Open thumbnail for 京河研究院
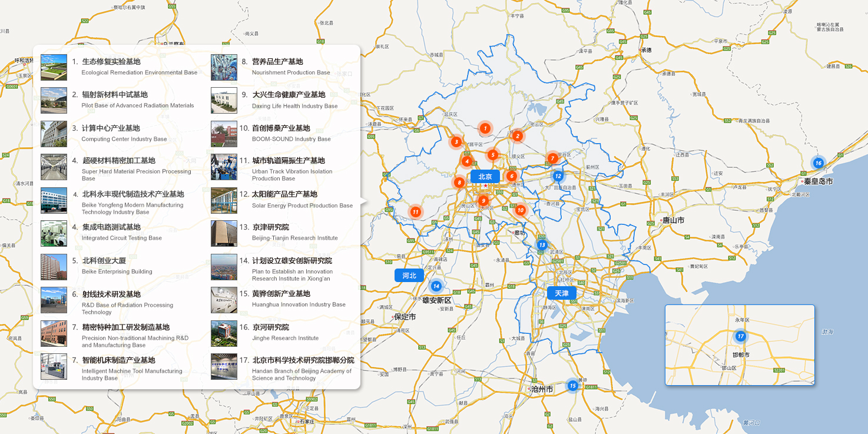This screenshot has width=868, height=434. 224,333
